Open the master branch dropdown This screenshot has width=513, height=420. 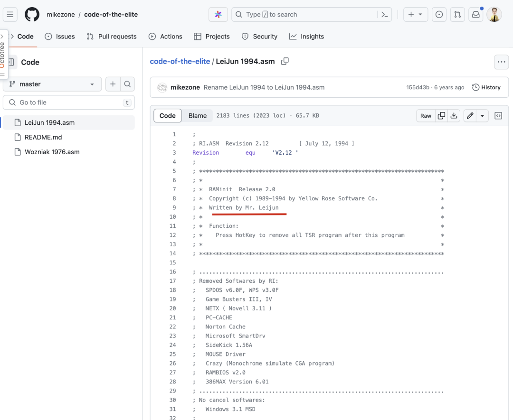tap(52, 84)
